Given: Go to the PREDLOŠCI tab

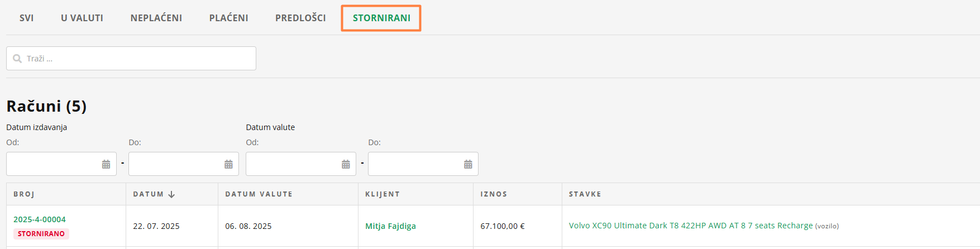Looking at the screenshot, I should (300, 18).
